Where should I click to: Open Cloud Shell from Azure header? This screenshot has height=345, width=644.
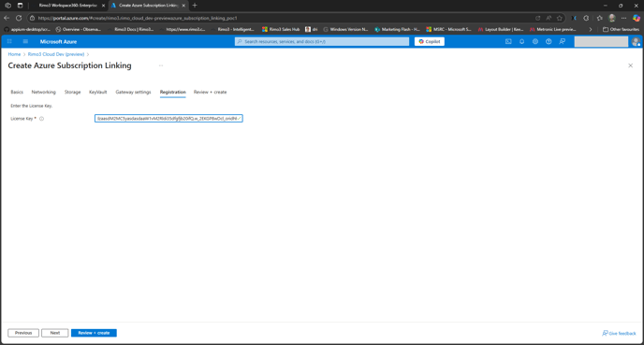click(508, 41)
